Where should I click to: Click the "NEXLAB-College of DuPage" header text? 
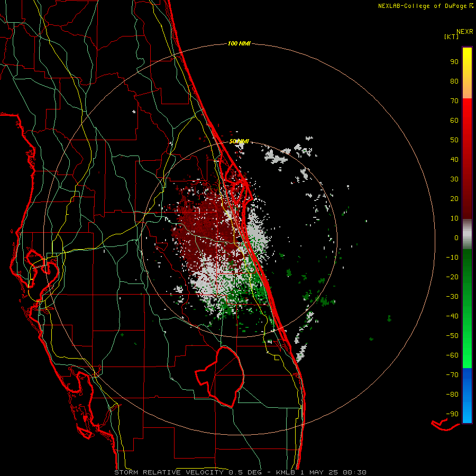click(422, 6)
